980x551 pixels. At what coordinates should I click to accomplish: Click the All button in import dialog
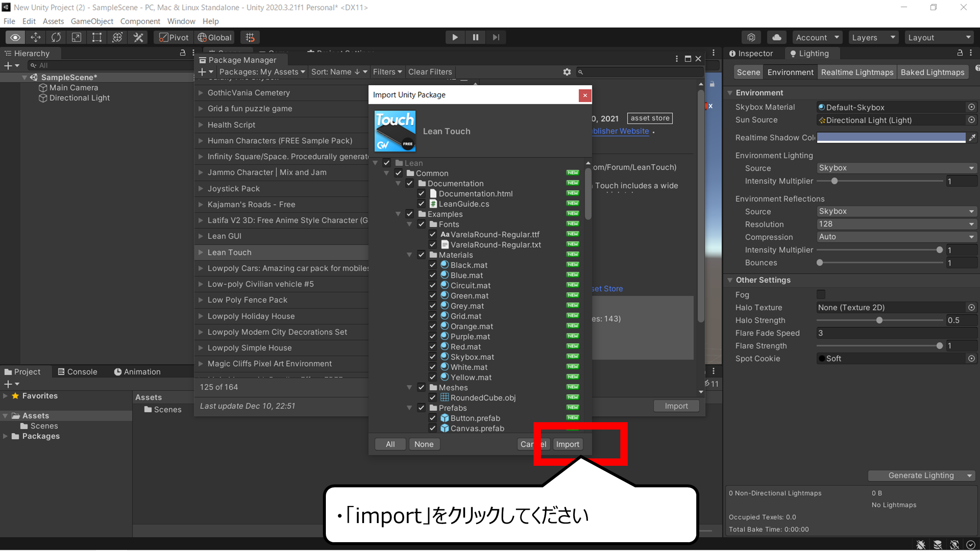[x=390, y=444]
